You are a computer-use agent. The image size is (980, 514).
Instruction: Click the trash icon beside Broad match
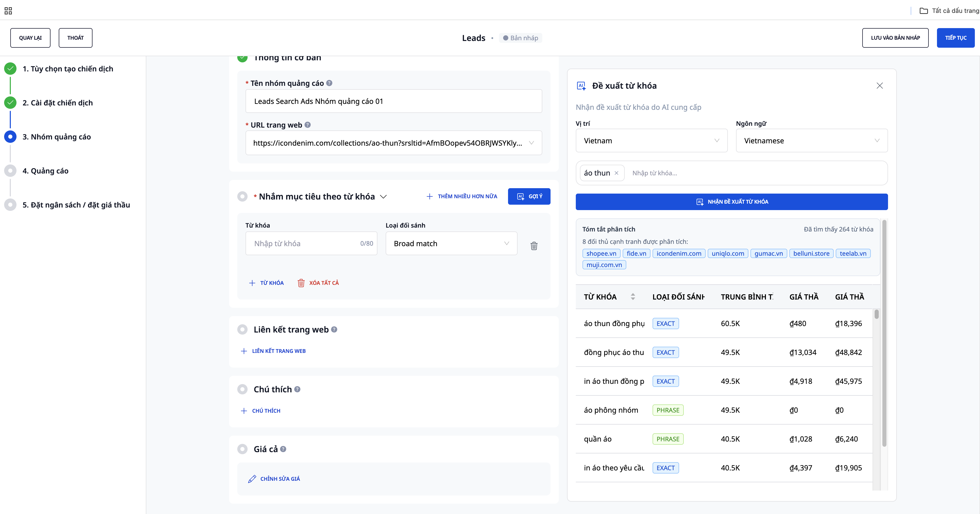(534, 246)
